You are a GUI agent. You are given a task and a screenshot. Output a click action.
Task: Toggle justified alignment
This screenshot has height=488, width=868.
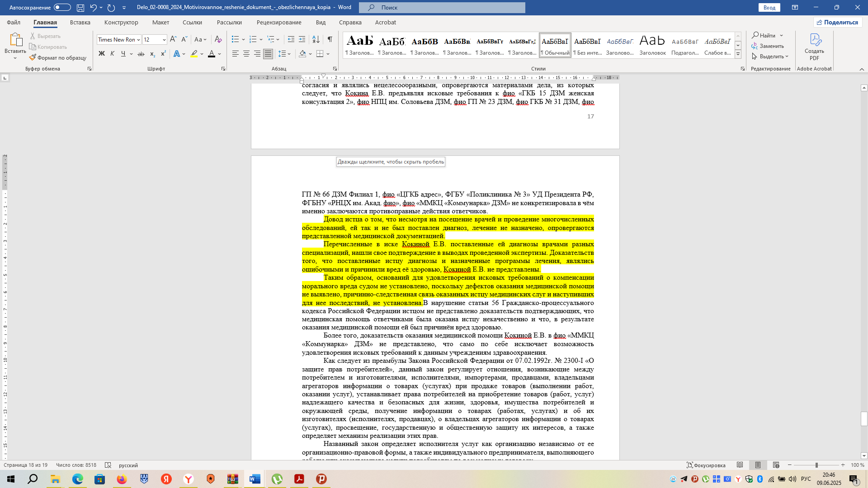(x=268, y=54)
